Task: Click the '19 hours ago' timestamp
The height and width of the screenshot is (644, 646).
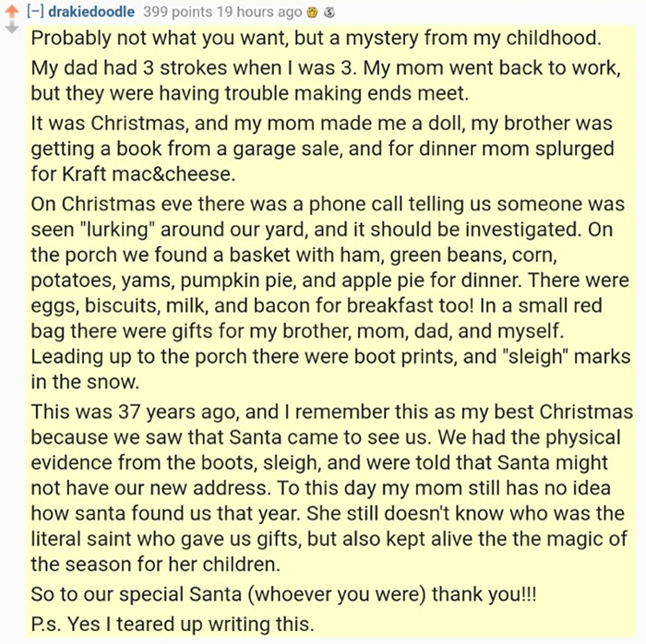Action: coord(259,12)
